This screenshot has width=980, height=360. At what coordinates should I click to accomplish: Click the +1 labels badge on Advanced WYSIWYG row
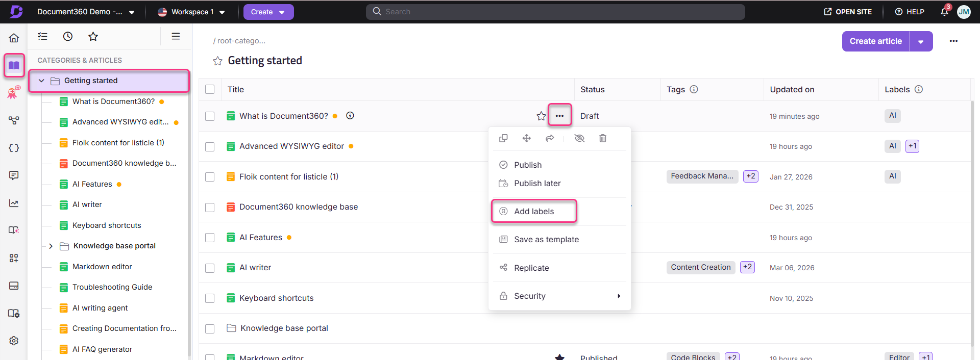(912, 146)
